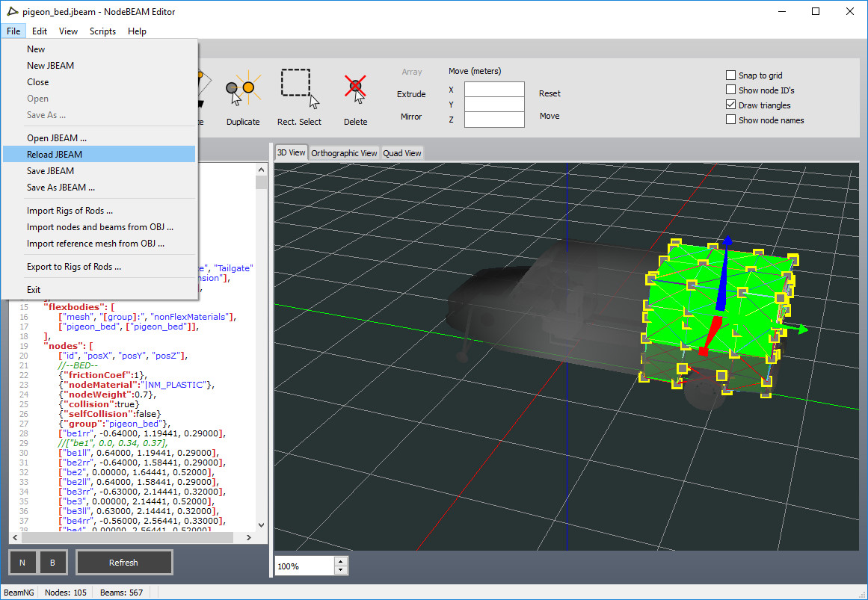Select Close in the File menu
868x600 pixels.
coord(99,82)
